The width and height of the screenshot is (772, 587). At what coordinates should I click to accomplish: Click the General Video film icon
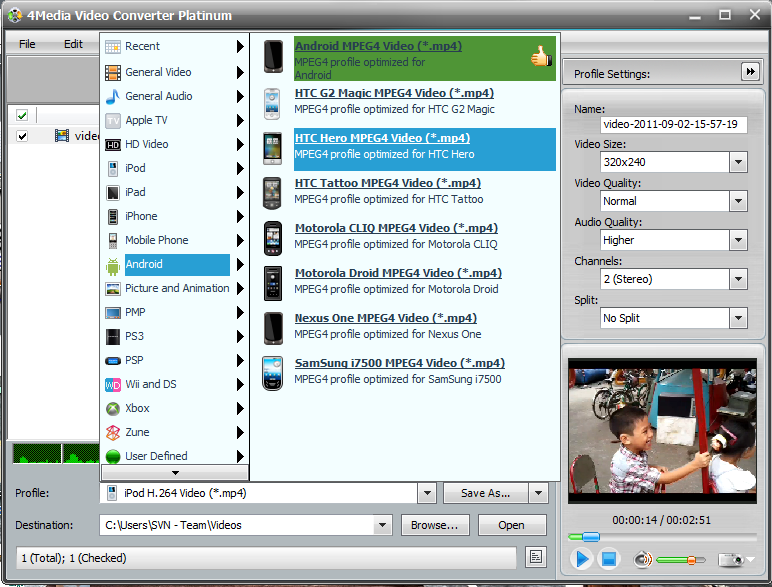pos(113,72)
